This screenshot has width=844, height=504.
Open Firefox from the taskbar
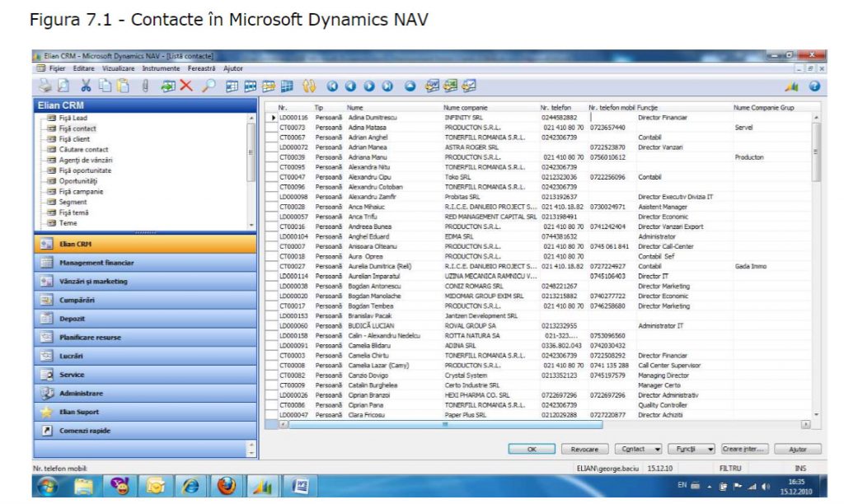click(227, 486)
